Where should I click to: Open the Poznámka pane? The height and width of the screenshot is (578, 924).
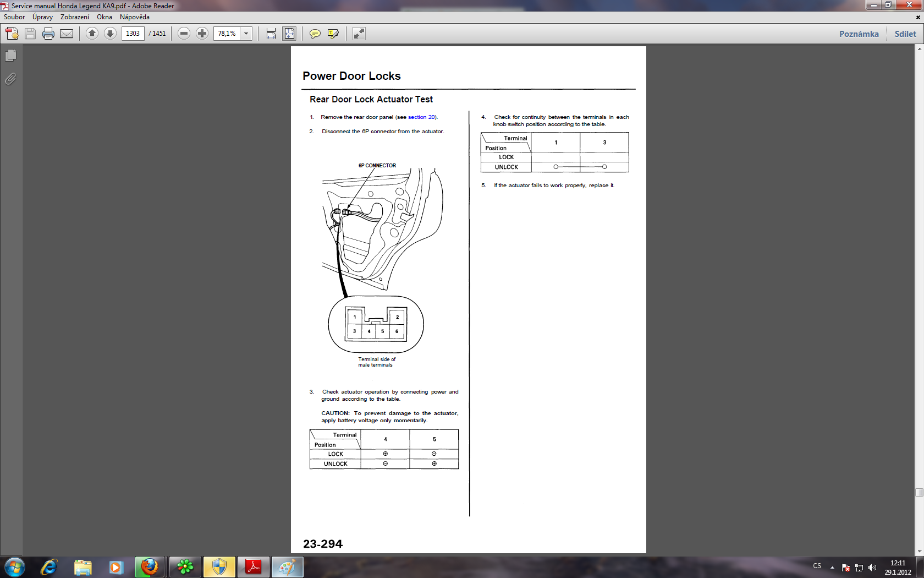click(x=859, y=34)
